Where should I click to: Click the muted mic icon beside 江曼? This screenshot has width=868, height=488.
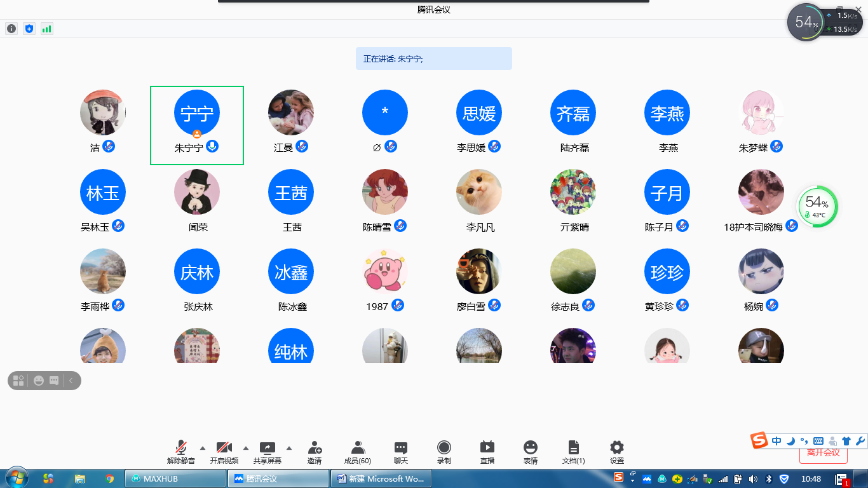tap(302, 147)
